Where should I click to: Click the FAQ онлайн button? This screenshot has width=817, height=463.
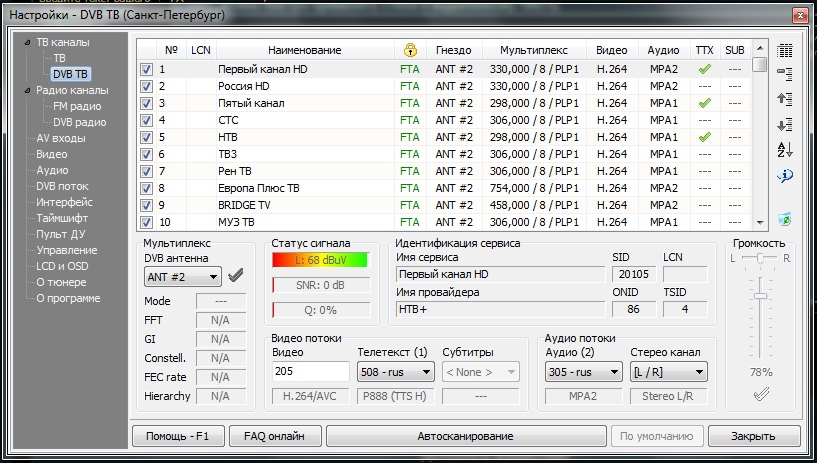coord(273,436)
